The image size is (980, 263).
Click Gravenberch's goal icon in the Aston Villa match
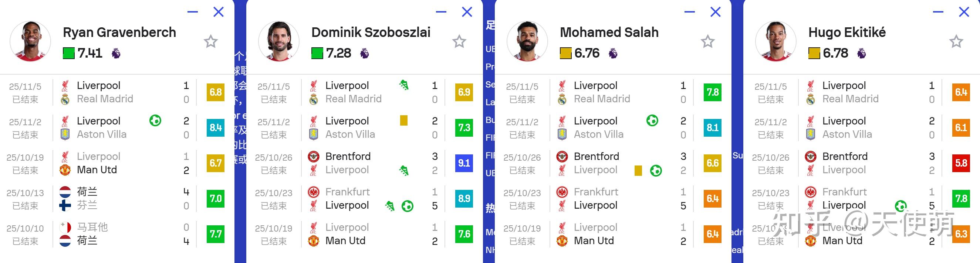(155, 121)
